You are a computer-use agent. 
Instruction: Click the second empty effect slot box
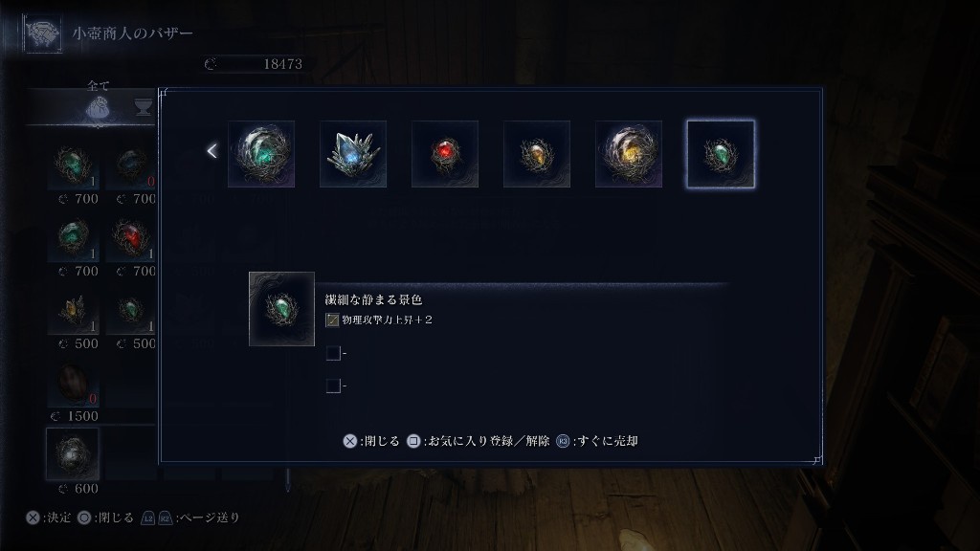[x=333, y=354]
